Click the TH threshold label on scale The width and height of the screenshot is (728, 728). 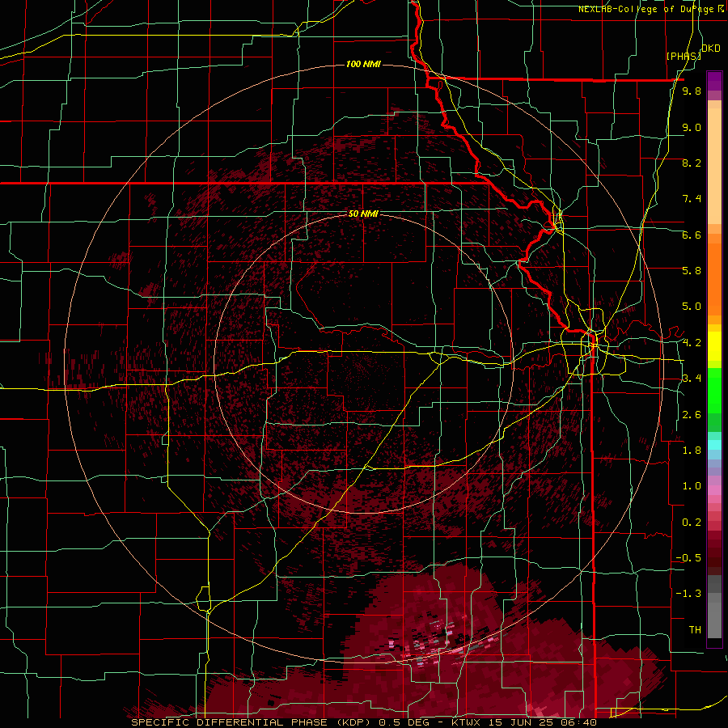695,630
